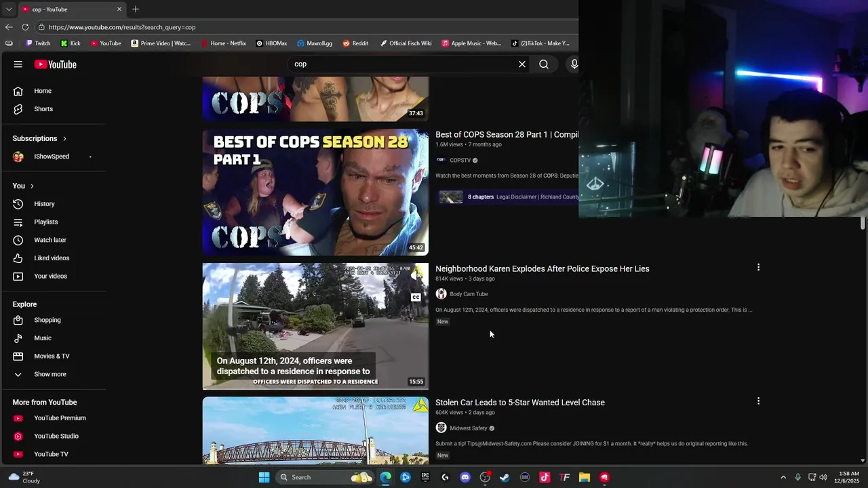Click the magnifier search button
The height and width of the screenshot is (488, 868).
(x=544, y=64)
